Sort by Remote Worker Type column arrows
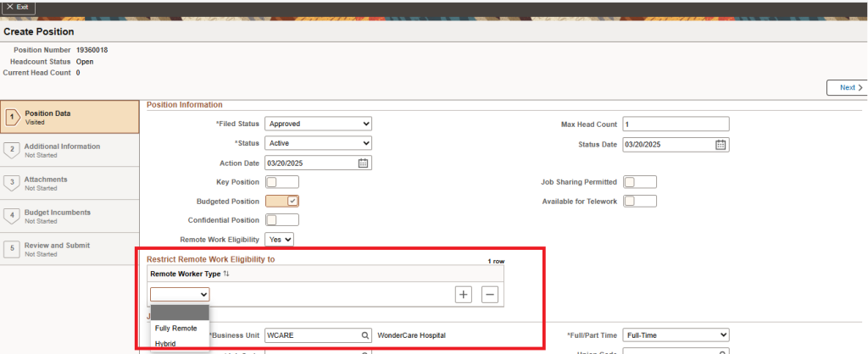The height and width of the screenshot is (354, 868). 226,274
